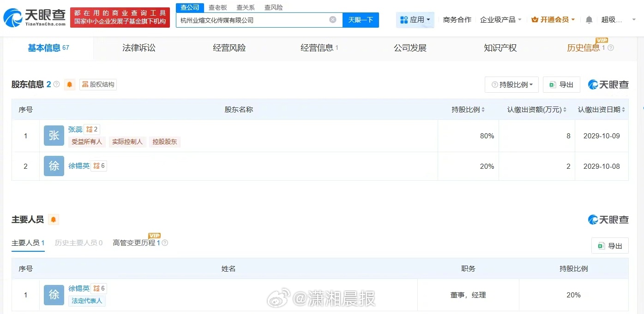The width and height of the screenshot is (644, 314).
Task: Switch to the 知识产权 tab
Action: (500, 48)
